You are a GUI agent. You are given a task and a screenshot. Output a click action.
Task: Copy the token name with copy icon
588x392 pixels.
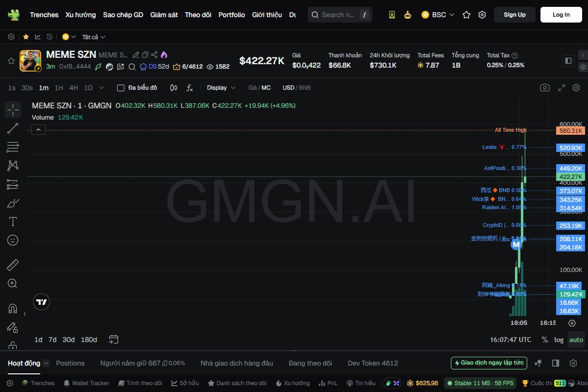[145, 55]
